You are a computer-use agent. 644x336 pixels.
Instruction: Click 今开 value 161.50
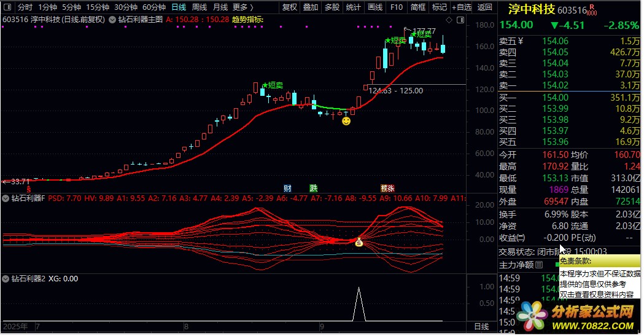click(x=555, y=155)
